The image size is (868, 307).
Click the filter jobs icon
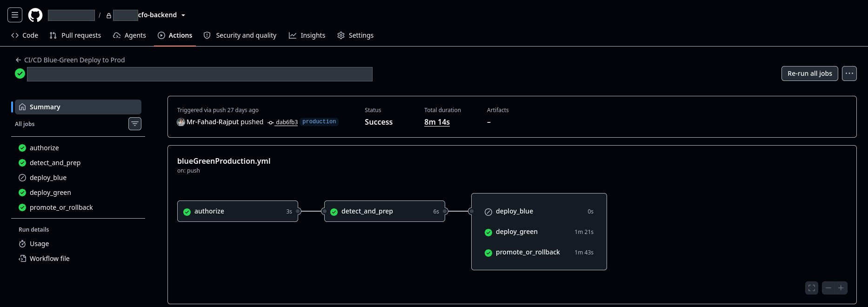pyautogui.click(x=135, y=124)
